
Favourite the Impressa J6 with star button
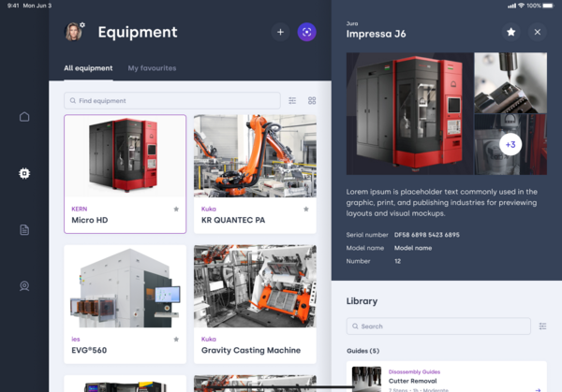[x=510, y=32]
